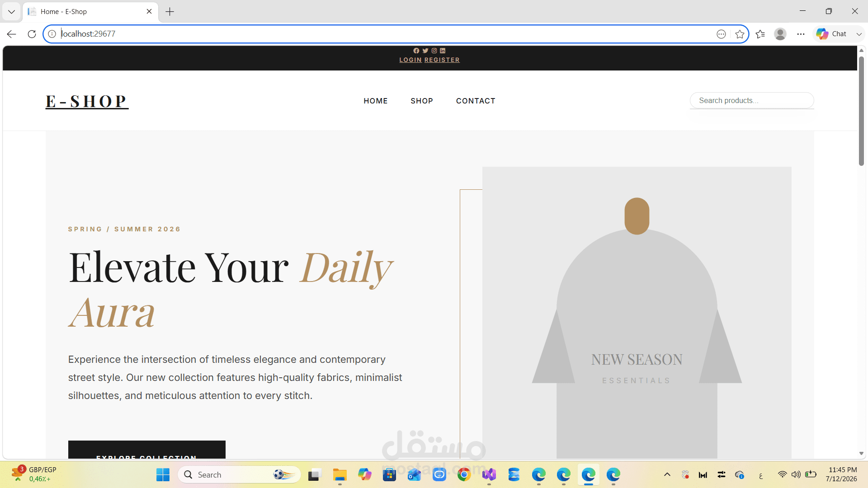
Task: Close the Home - E-Shop tab
Action: click(149, 11)
